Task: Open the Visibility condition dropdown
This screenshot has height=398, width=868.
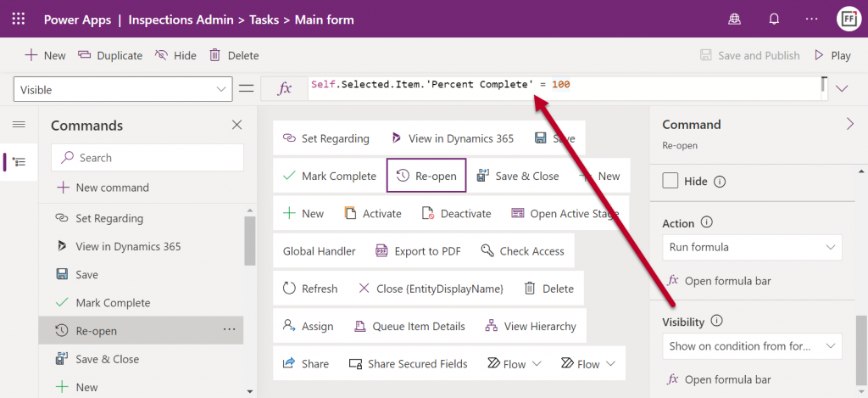Action: pos(752,346)
